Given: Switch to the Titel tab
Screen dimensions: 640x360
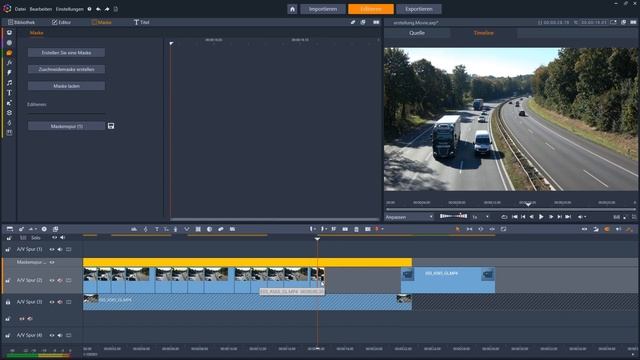Looking at the screenshot, I should tap(142, 22).
